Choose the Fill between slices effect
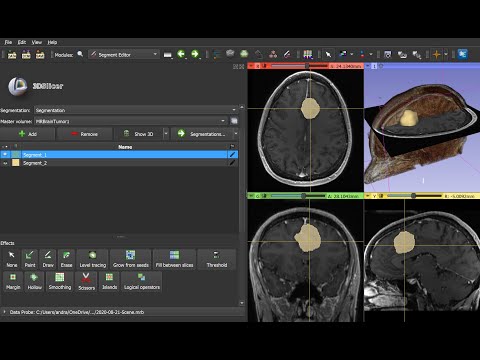Screen dimensions: 480x360 click(x=174, y=259)
